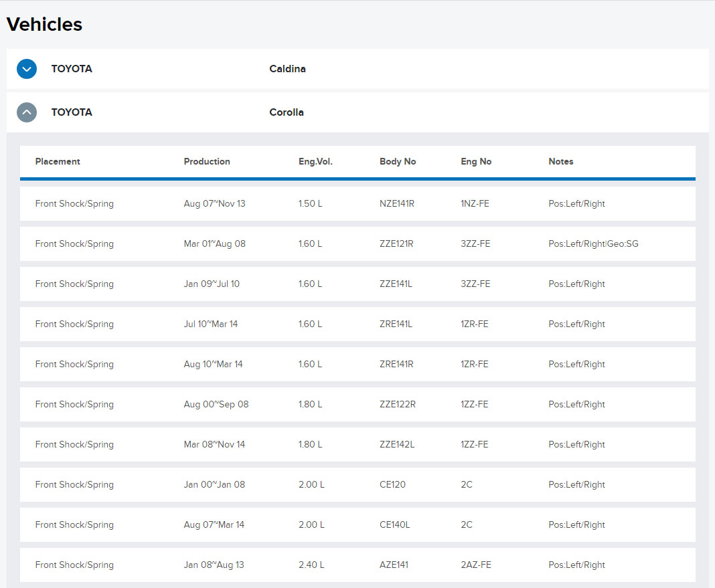Click production date Jan 08~Aug 13

(x=214, y=565)
